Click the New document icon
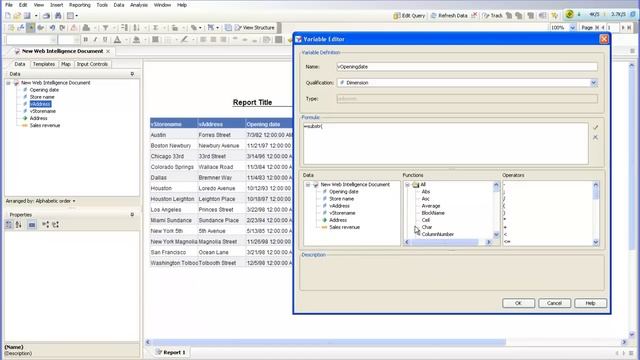Image resolution: width=640 pixels, height=360 pixels. 8,16
